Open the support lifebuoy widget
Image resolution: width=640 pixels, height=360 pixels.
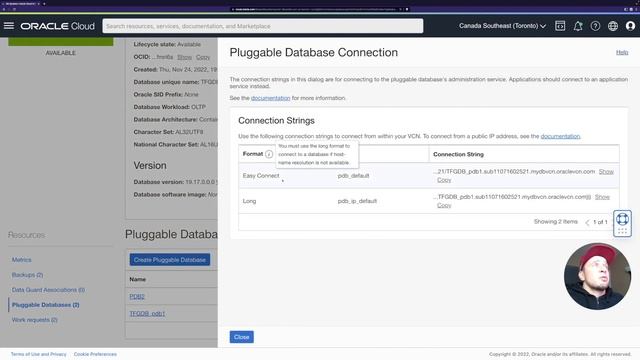(x=622, y=219)
